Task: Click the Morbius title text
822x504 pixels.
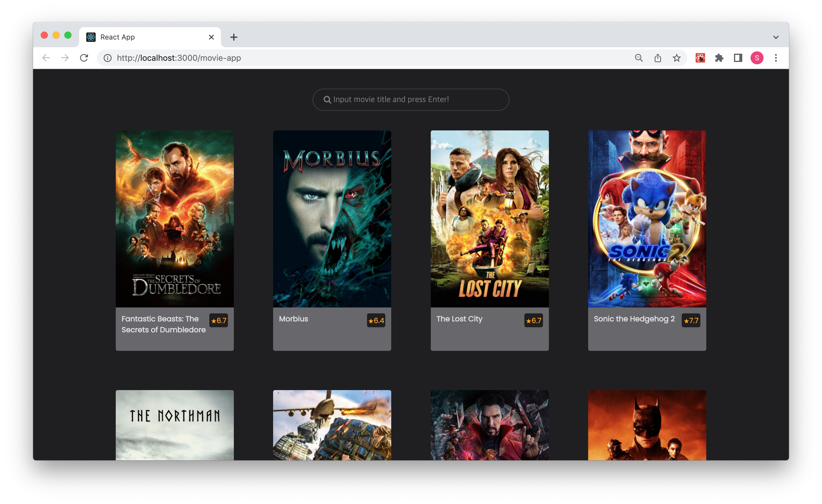Action: click(x=293, y=319)
